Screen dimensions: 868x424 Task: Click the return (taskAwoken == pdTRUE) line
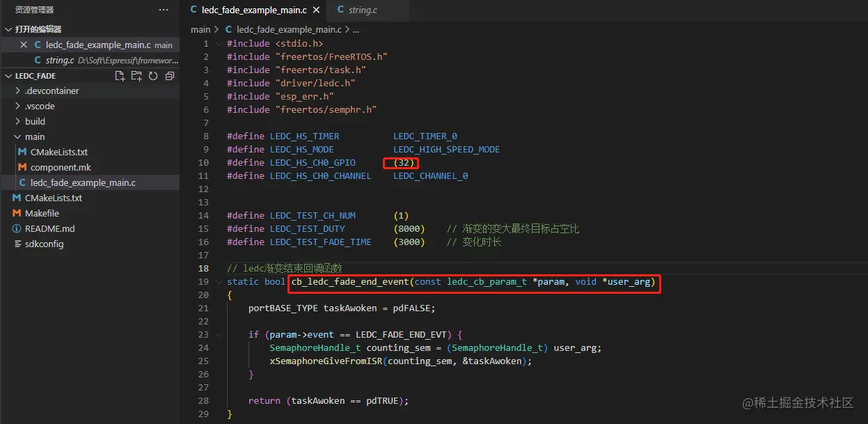[329, 401]
